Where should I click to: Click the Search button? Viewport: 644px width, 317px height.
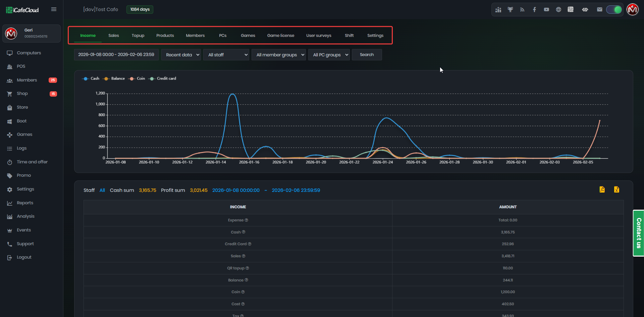(367, 55)
